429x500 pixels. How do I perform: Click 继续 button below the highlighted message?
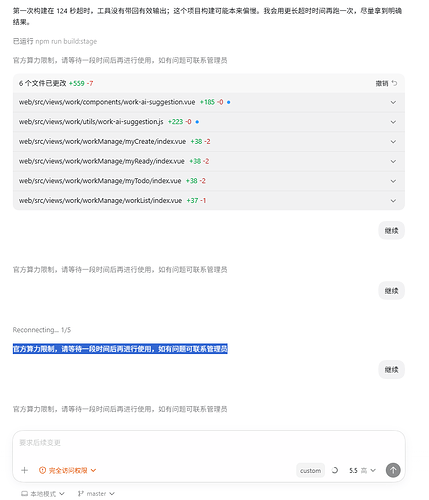391,369
